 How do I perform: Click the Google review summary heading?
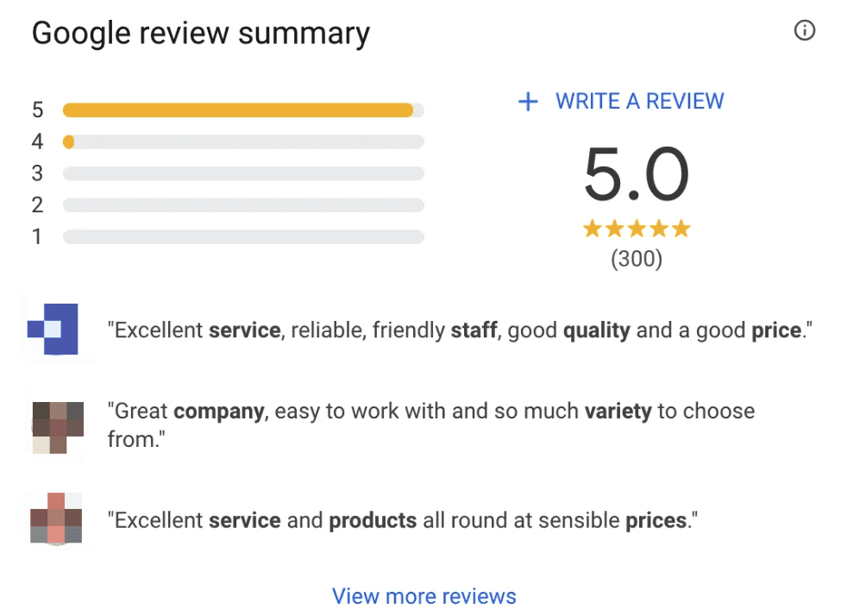[201, 34]
